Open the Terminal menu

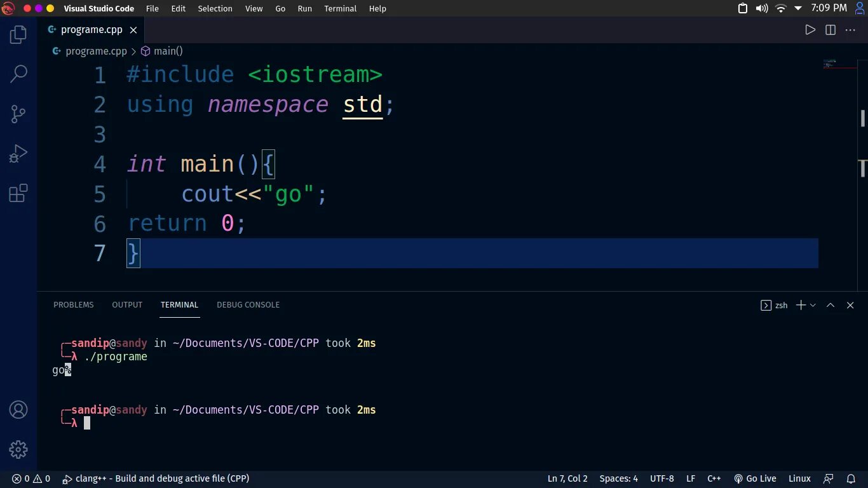[341, 8]
